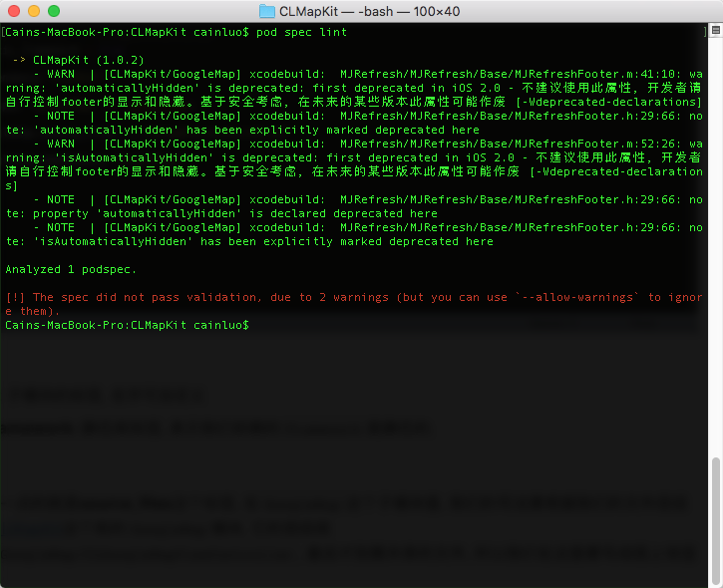This screenshot has height=588, width=723.
Task: Close the terminal window with red button
Action: point(14,11)
